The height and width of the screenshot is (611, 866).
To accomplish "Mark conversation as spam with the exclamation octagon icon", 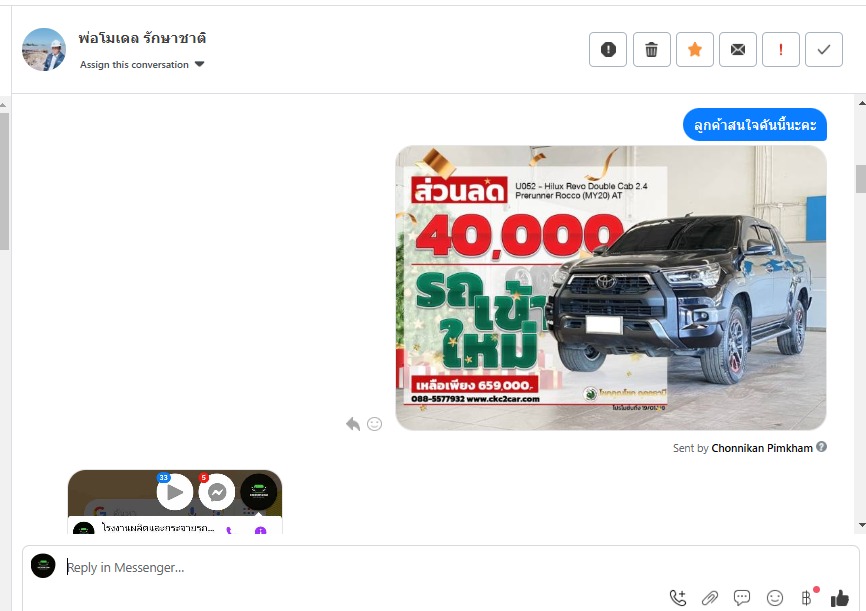I will pyautogui.click(x=608, y=50).
